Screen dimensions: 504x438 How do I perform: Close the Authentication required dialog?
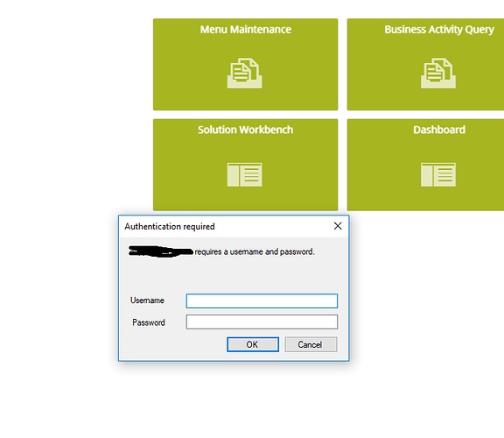coord(338,226)
